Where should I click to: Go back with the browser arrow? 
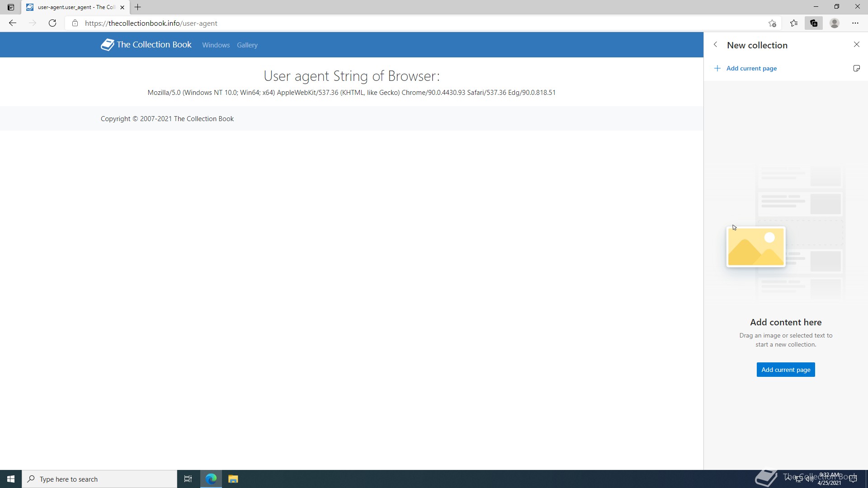[13, 23]
